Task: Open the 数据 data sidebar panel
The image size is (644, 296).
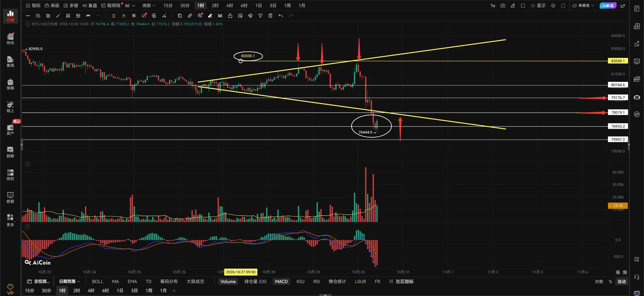Action: (10, 197)
